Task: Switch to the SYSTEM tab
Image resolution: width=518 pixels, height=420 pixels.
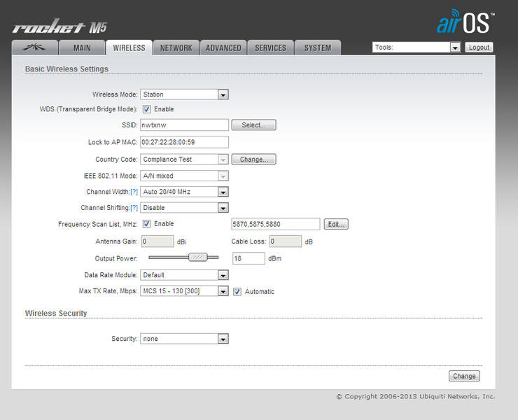Action: tap(318, 48)
